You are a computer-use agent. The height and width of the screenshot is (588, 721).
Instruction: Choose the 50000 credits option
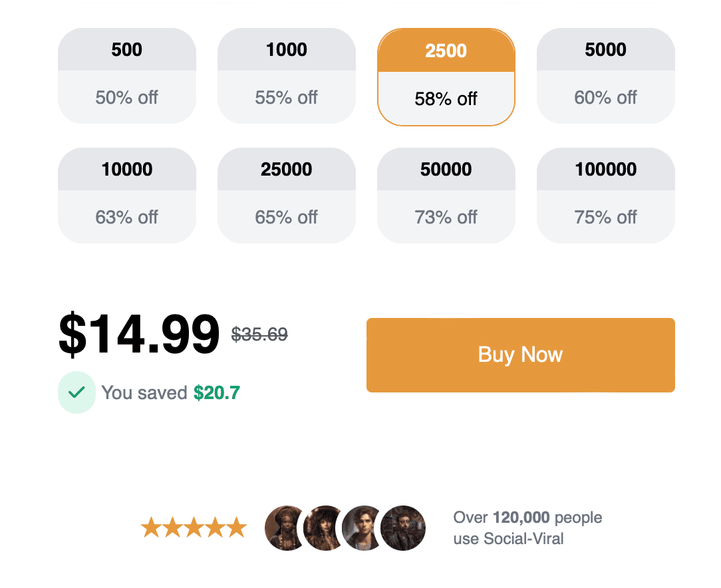[446, 195]
